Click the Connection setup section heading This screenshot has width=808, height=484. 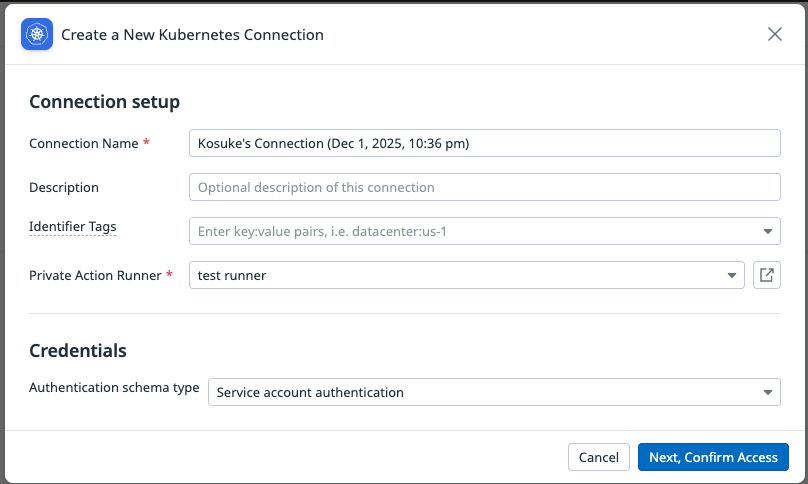(104, 101)
